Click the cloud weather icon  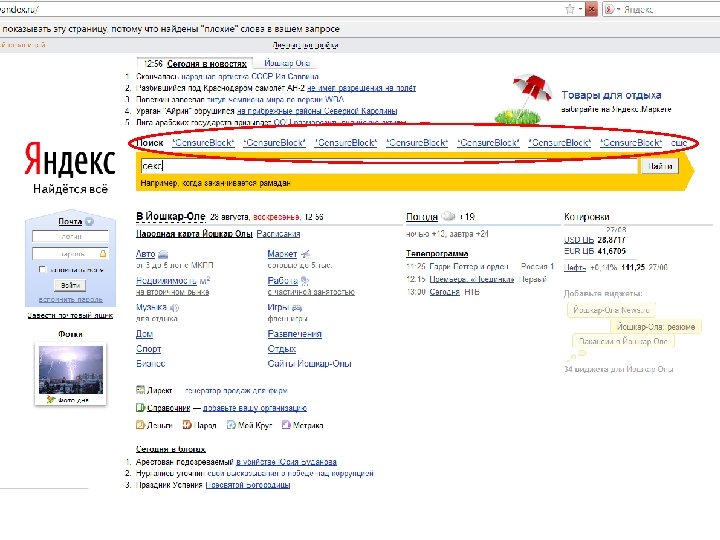pyautogui.click(x=448, y=216)
